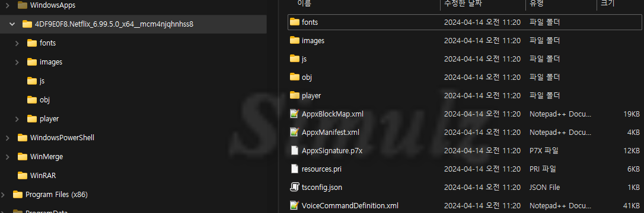The image size is (644, 213).
Task: Click the 파일 폴더 type of js folder
Action: click(x=544, y=59)
